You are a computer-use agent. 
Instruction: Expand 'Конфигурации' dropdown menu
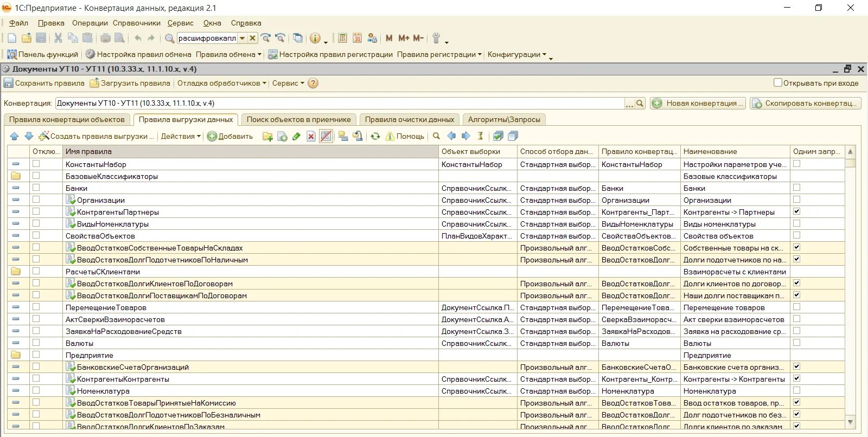pos(517,54)
